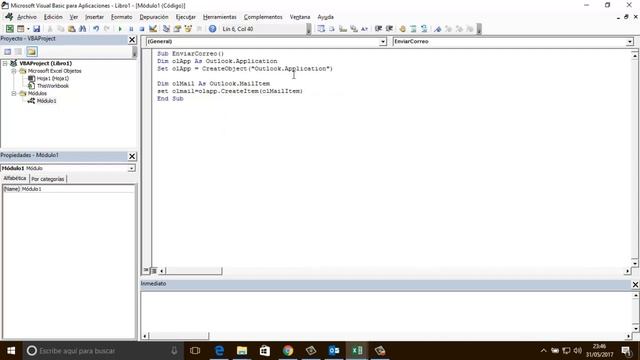Image resolution: width=640 pixels, height=360 pixels.
Task: Open the Project Explorer toolbar icon
Action: (x=166, y=29)
